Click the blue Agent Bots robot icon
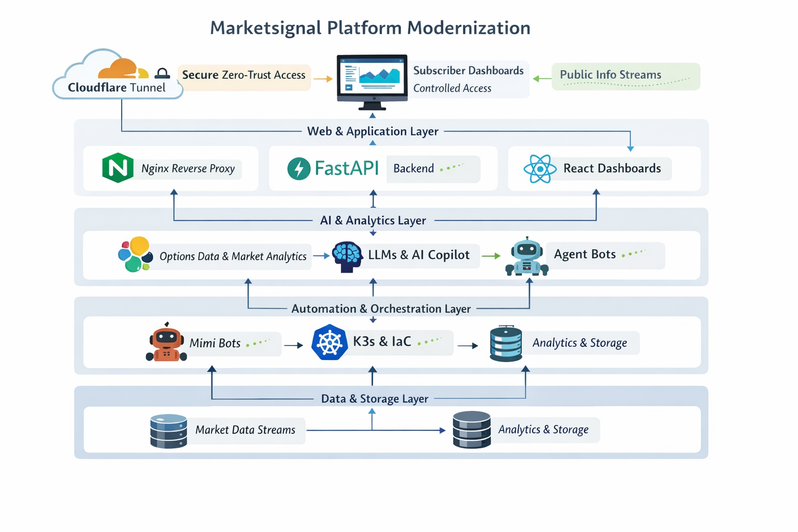This screenshot has height=532, width=798. (x=527, y=256)
